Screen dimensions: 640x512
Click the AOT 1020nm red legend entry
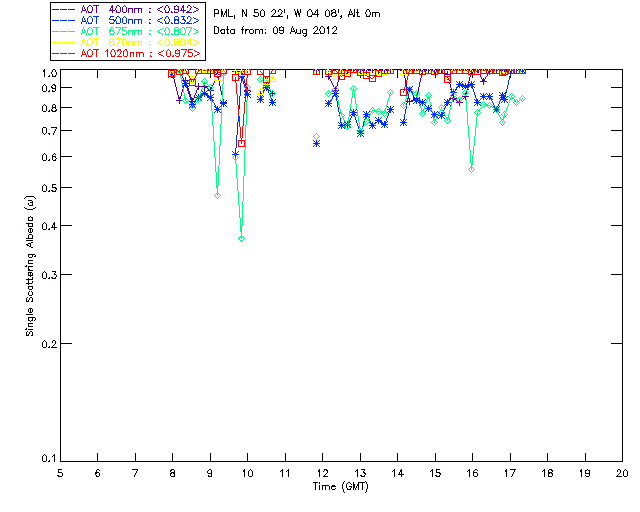127,53
